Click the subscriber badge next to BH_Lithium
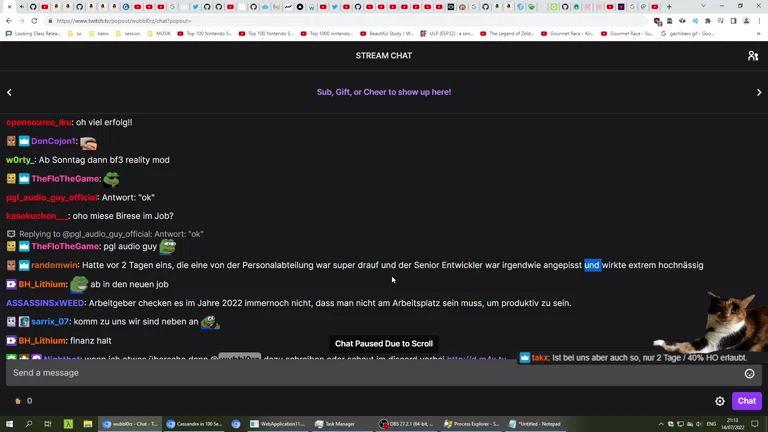 click(x=11, y=285)
